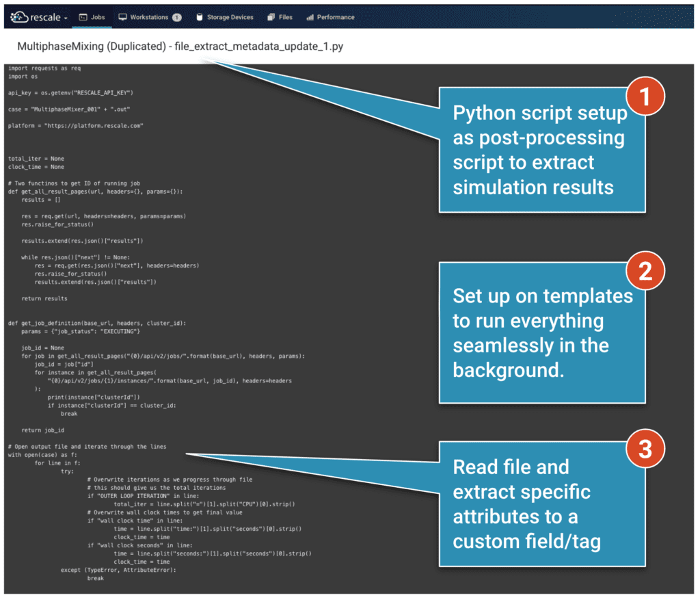Click the 'def get_job_definition' line
This screenshot has height=600, width=700.
[97, 324]
